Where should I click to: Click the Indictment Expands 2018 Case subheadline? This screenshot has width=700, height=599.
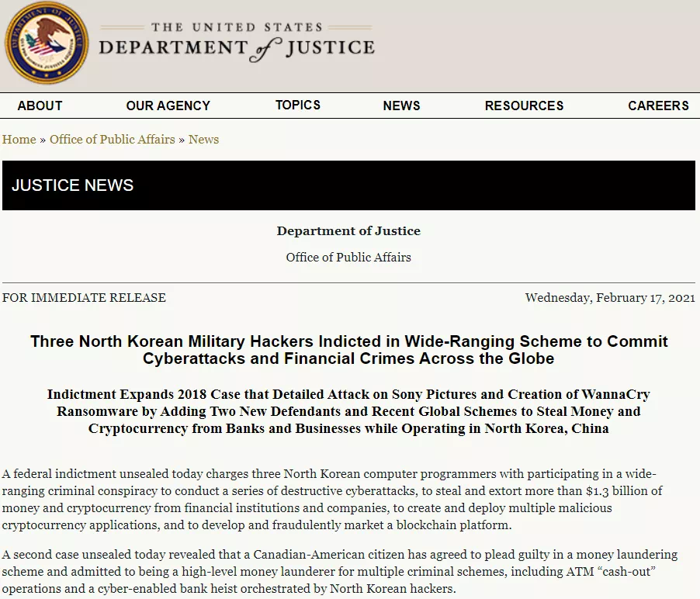click(x=348, y=411)
